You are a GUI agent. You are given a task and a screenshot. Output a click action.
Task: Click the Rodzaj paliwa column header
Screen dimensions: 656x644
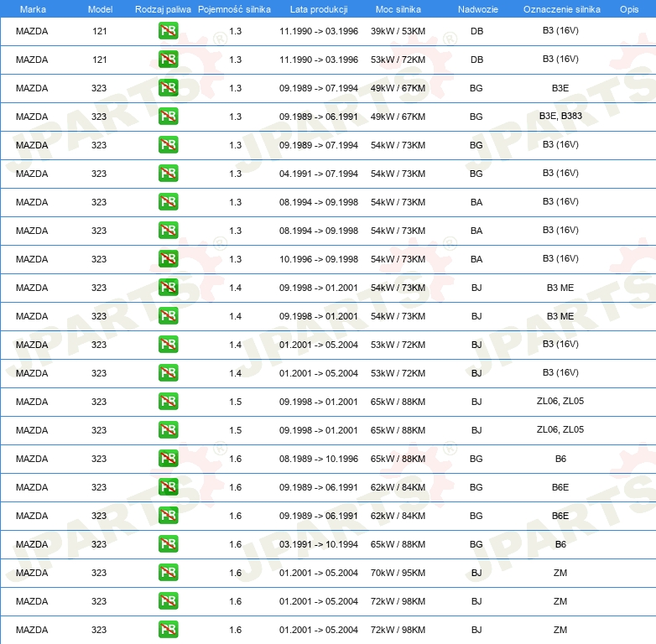pos(163,9)
